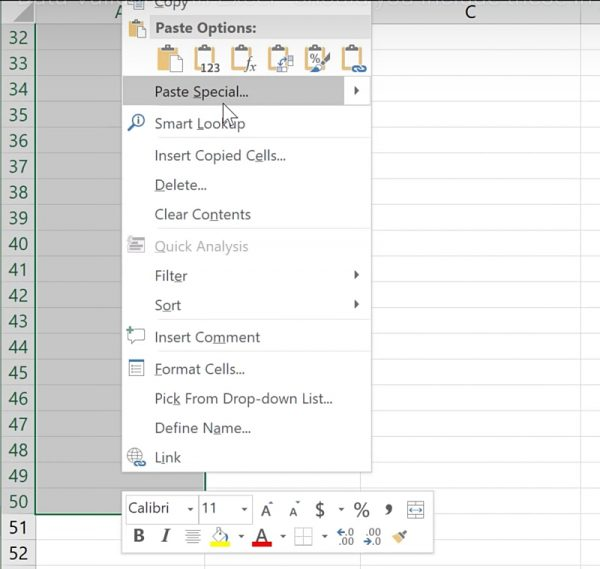Choose the Paste Transpose icon

[x=280, y=59]
